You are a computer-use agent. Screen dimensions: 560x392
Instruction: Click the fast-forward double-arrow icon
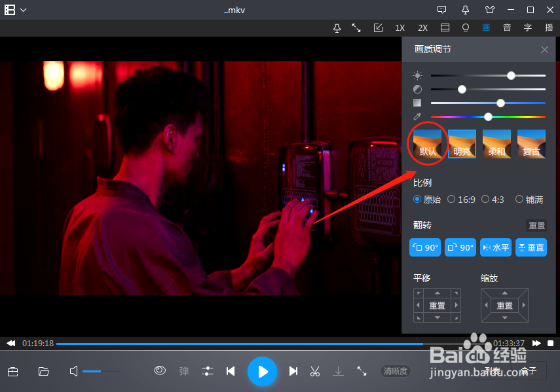pos(536,343)
